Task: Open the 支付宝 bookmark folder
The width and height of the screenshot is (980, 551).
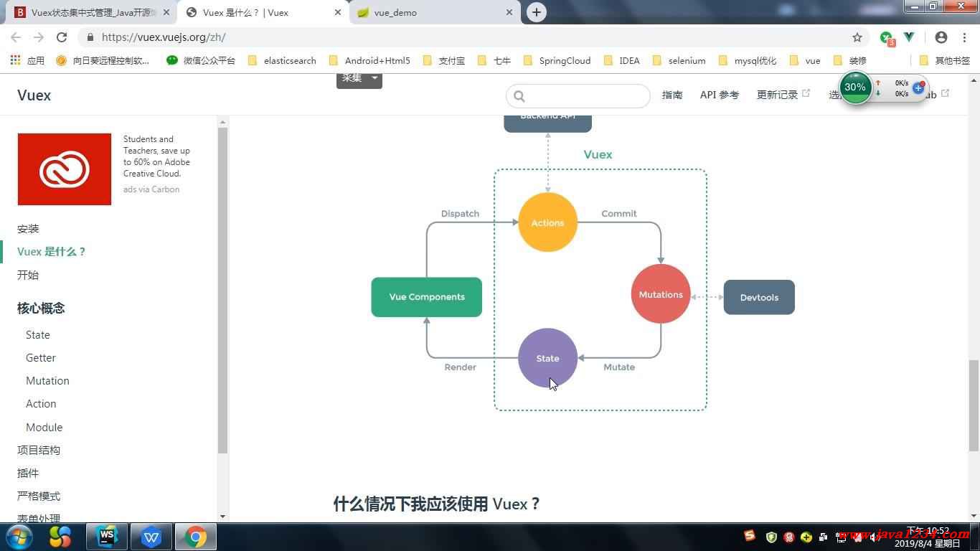Action: click(443, 60)
